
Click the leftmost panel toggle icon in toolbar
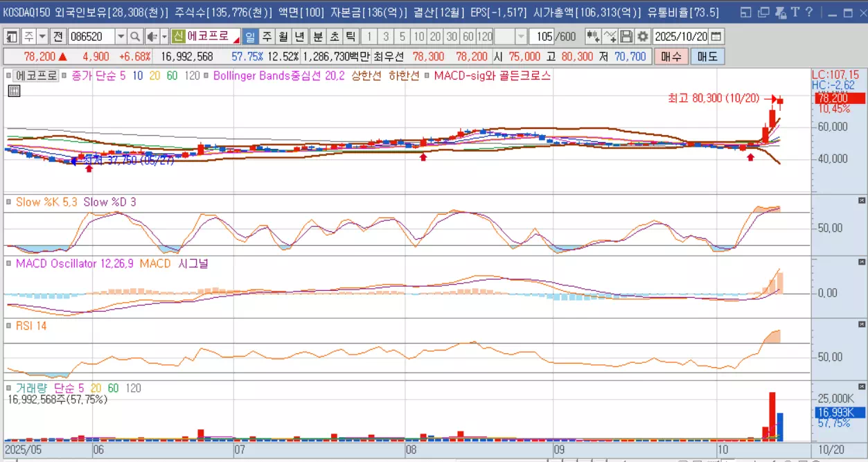[x=12, y=37]
